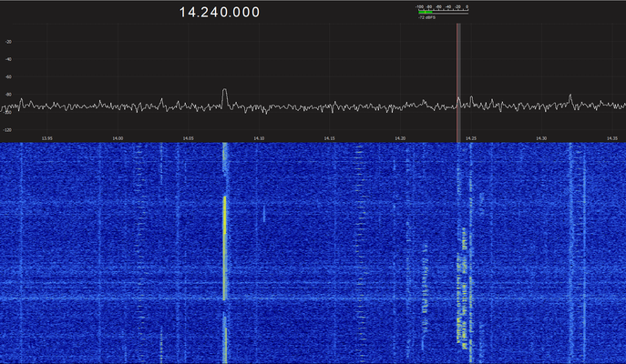Click the bright yellow waterfall signal near 14.075
The image size is (626, 364).
coord(224,248)
